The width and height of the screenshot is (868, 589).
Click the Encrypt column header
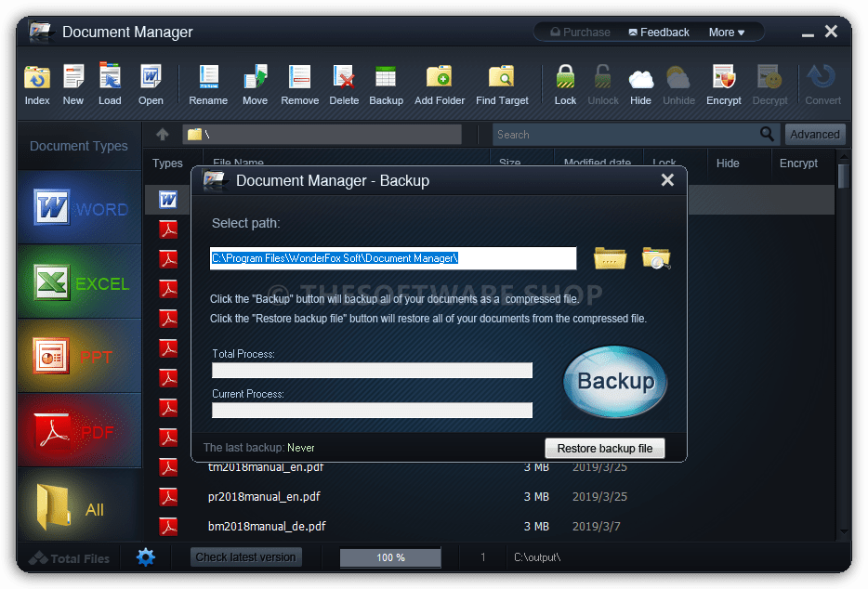(x=798, y=164)
